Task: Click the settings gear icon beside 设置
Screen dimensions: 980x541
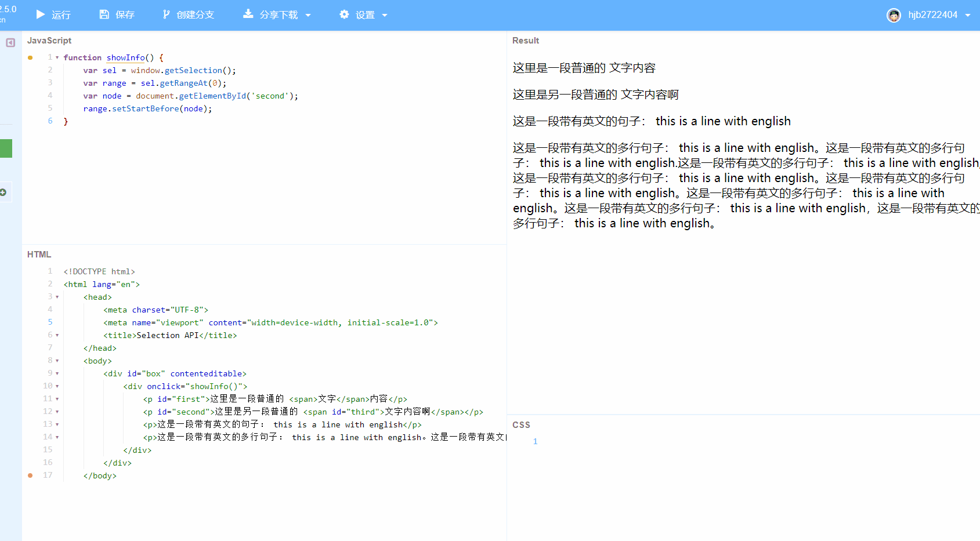Action: [x=345, y=14]
